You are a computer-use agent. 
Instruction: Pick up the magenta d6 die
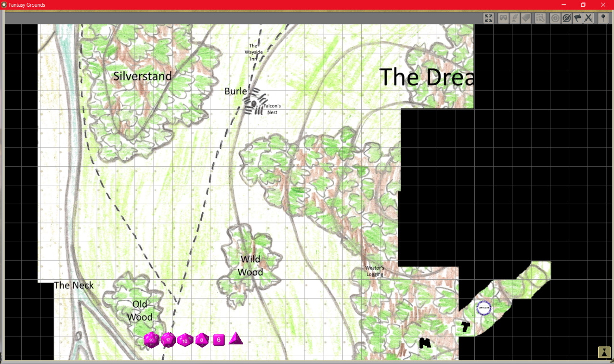pyautogui.click(x=219, y=340)
